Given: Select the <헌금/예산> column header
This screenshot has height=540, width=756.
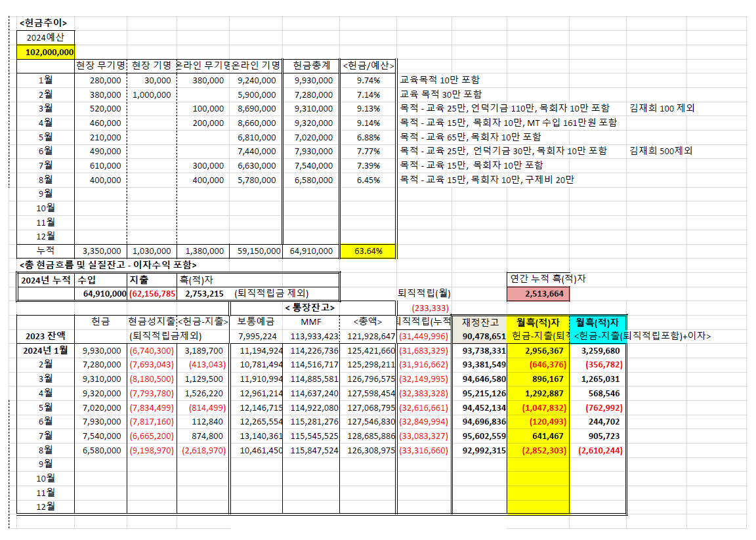Looking at the screenshot, I should click(x=368, y=66).
